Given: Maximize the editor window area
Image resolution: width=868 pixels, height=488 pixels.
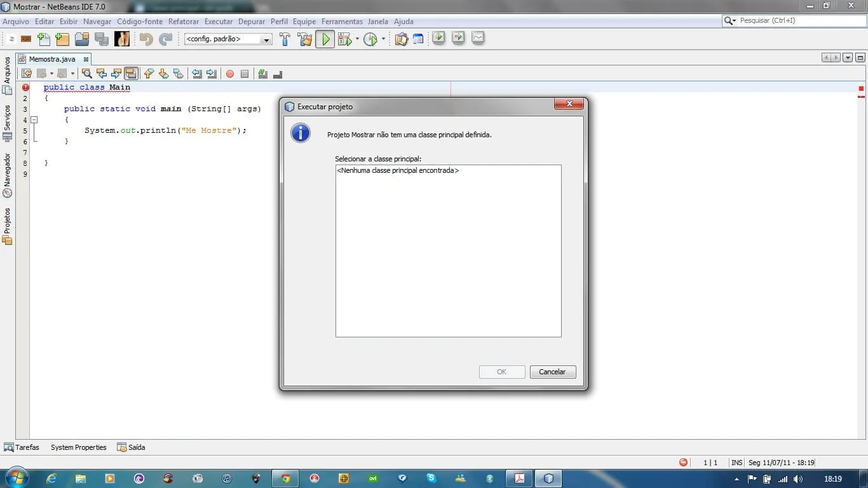Looking at the screenshot, I should click(860, 58).
